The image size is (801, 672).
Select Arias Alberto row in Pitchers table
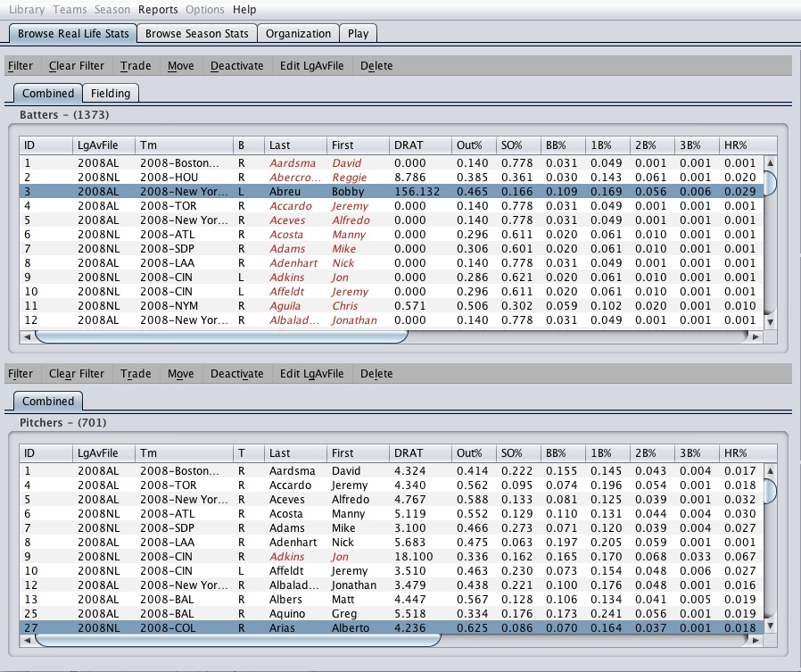click(392, 628)
